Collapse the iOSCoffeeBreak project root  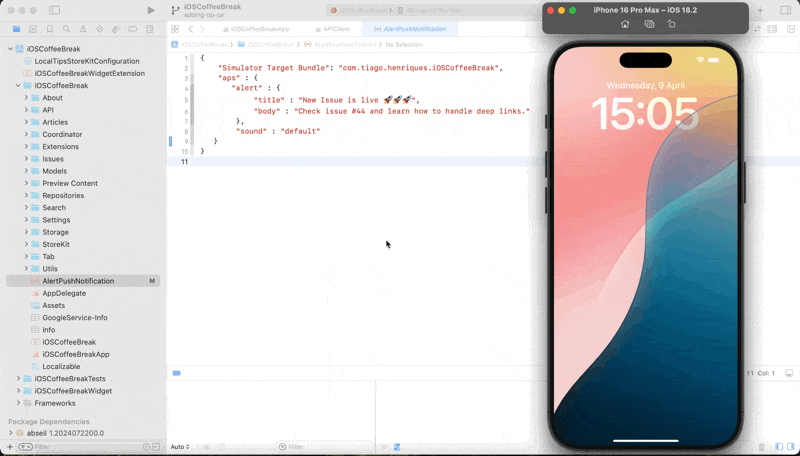tap(10, 49)
